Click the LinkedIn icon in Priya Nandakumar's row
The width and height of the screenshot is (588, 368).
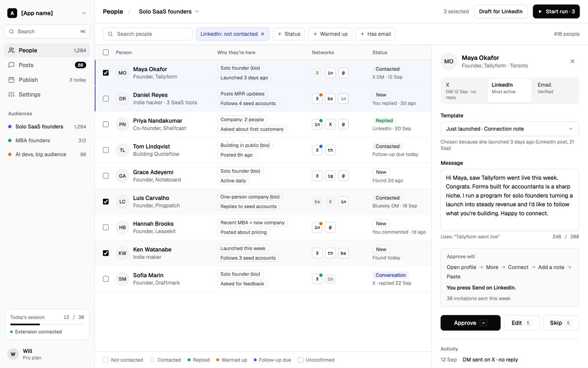317,125
